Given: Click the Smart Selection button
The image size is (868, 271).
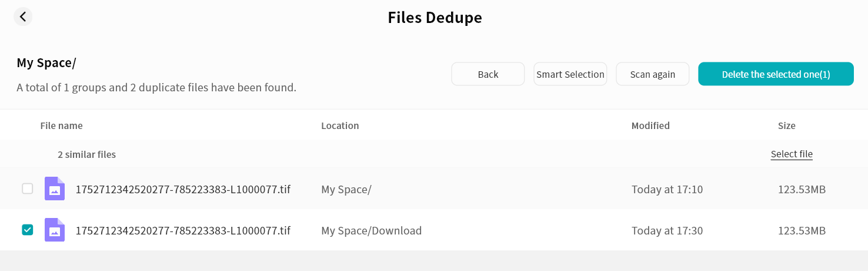Looking at the screenshot, I should click(x=570, y=74).
